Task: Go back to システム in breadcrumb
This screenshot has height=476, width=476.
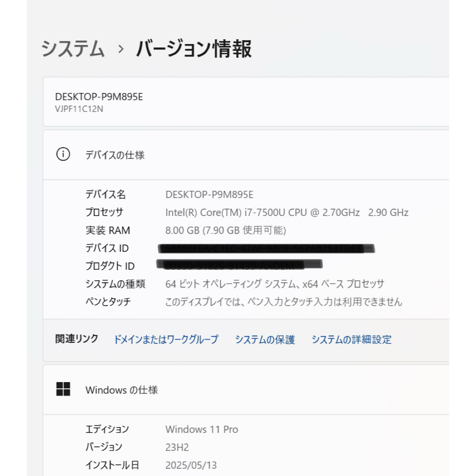Action: pyautogui.click(x=73, y=48)
